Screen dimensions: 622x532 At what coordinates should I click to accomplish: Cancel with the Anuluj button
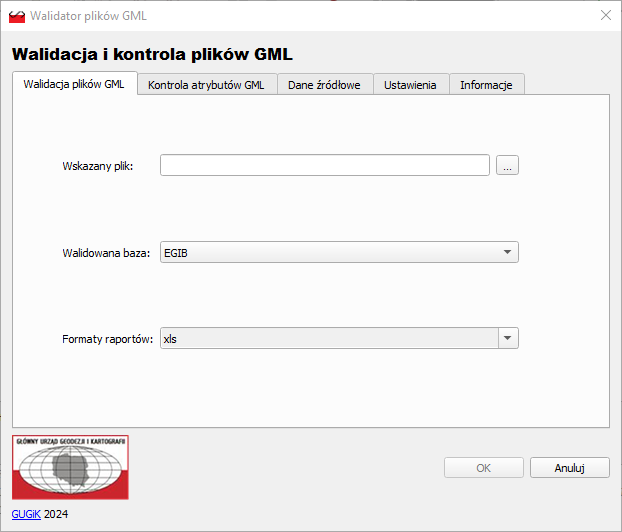click(569, 467)
